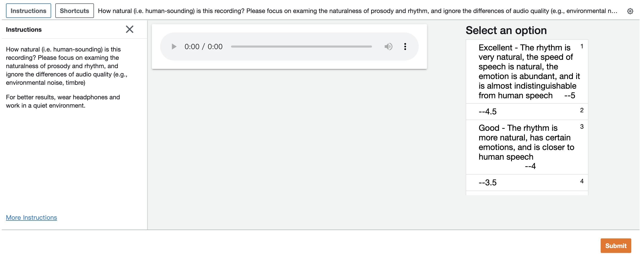Pick the 3.5 rating option
Image resolution: width=644 pixels, height=254 pixels.
coord(527,183)
